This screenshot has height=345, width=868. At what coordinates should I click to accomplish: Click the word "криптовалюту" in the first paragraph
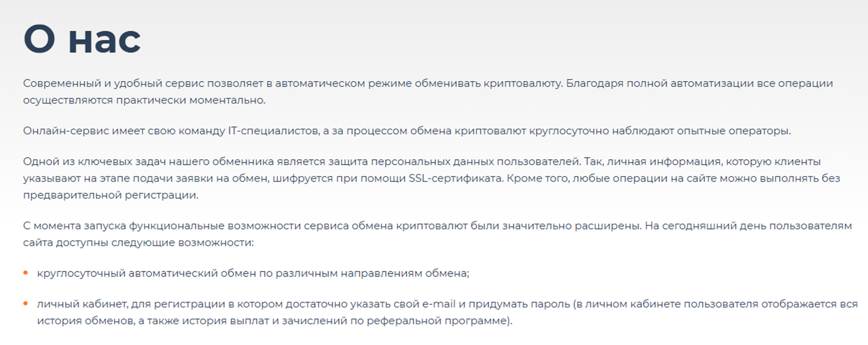click(x=521, y=84)
